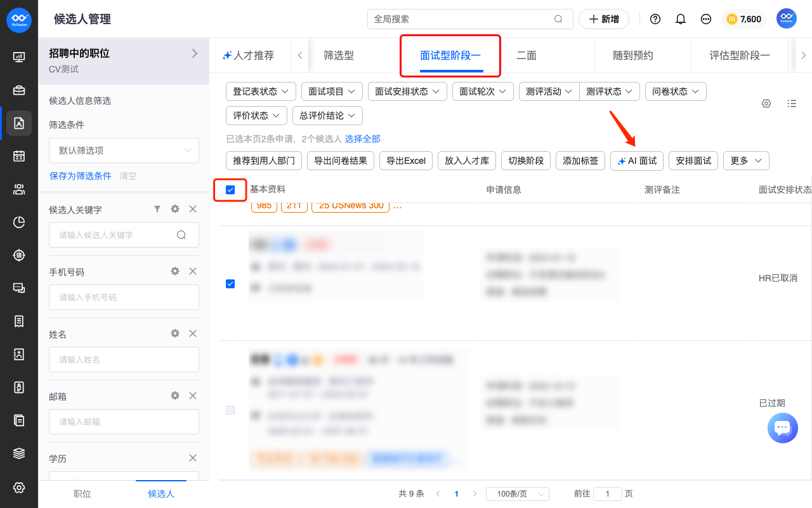This screenshot has height=508, width=812.
Task: Click the 7,600 coin balance
Action: tap(743, 19)
